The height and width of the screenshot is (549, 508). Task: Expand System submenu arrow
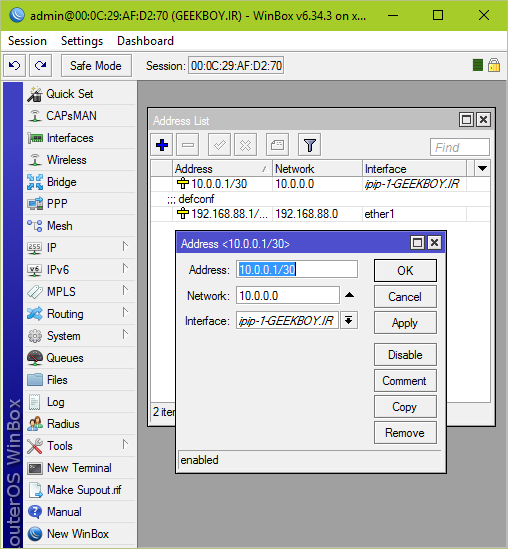[125, 334]
